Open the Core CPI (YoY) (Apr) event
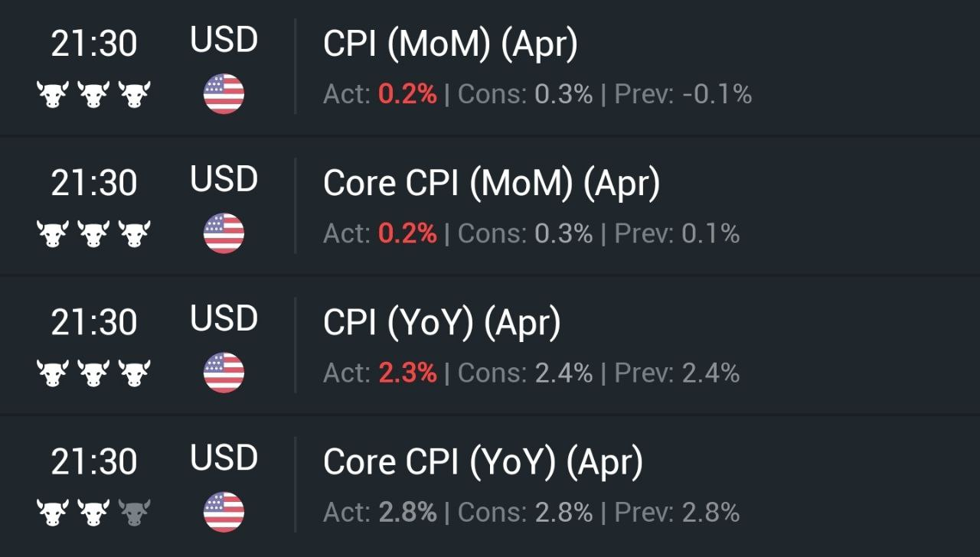 coord(482,462)
